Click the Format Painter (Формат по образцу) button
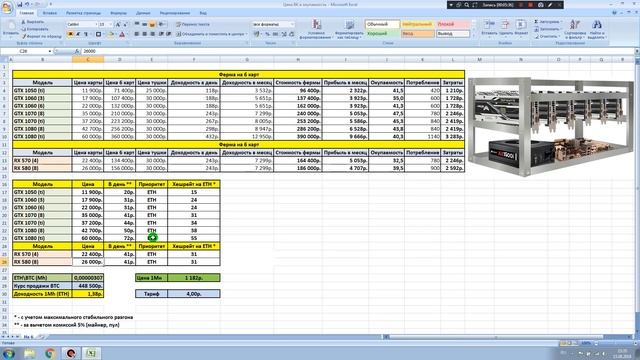The width and height of the screenshot is (640, 360). (x=41, y=36)
